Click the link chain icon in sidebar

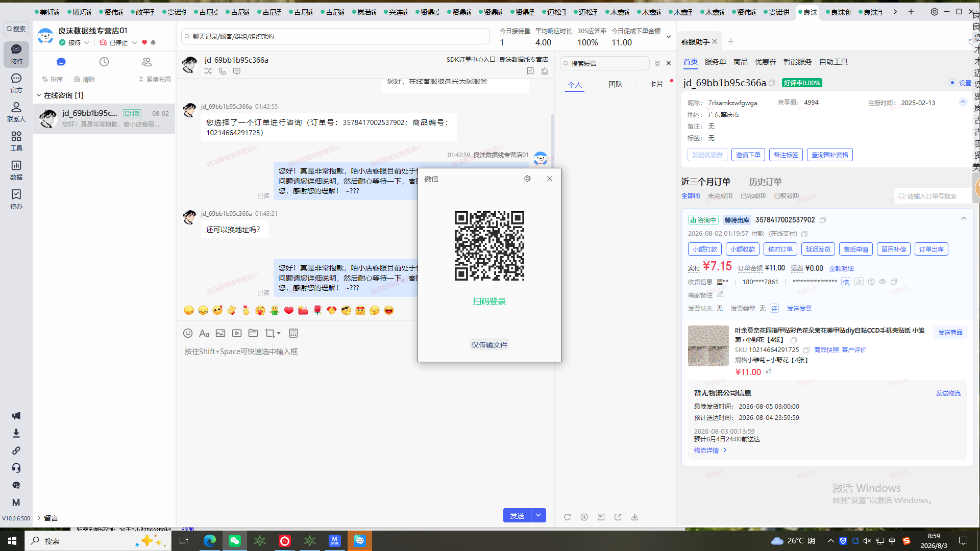tap(16, 450)
